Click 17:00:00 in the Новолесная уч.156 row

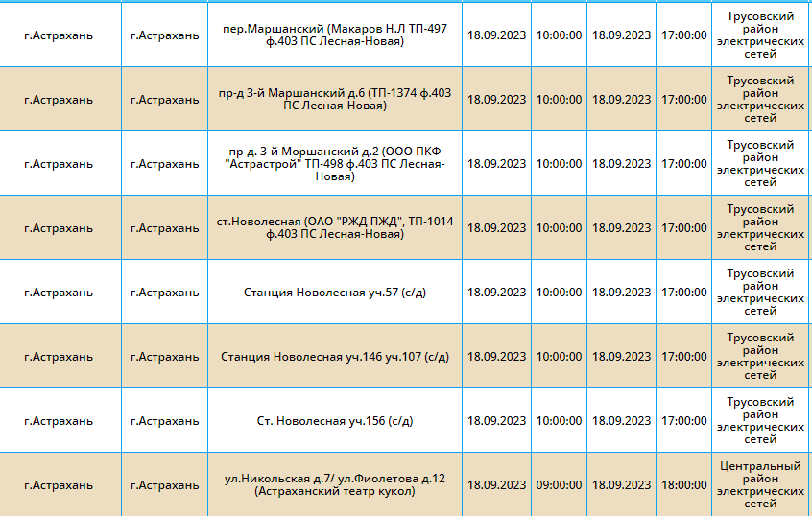[683, 421]
